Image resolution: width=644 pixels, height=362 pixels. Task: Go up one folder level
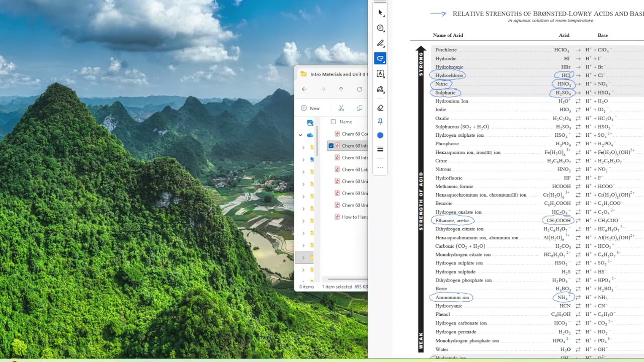click(x=341, y=89)
